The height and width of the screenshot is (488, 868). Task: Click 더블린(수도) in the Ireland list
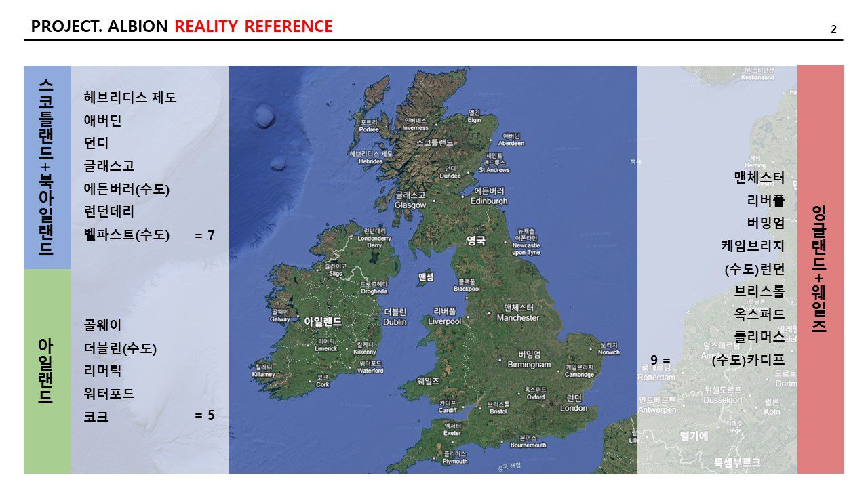120,349
